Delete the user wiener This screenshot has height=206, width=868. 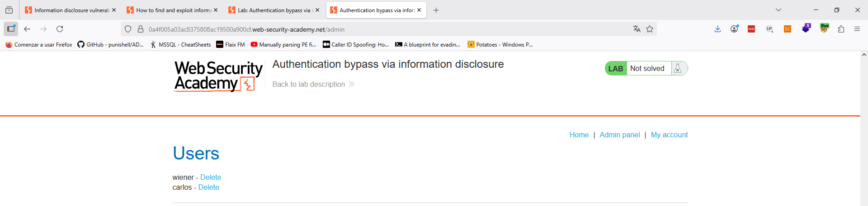[211, 177]
